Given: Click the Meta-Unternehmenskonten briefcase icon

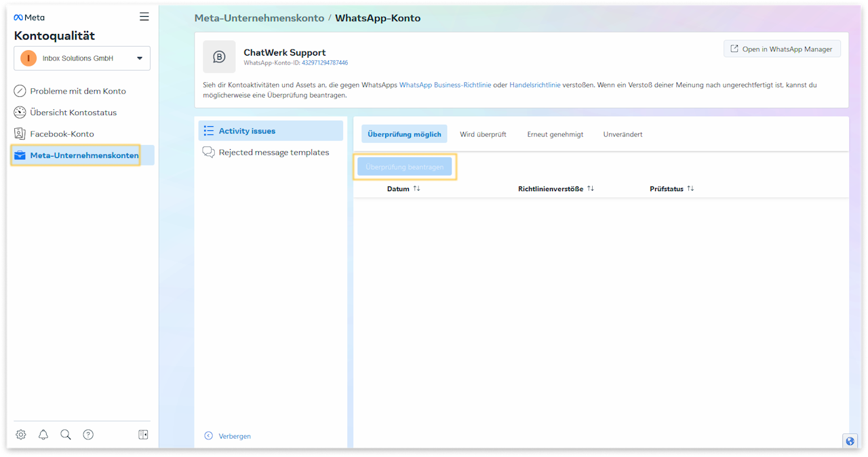Looking at the screenshot, I should 20,155.
